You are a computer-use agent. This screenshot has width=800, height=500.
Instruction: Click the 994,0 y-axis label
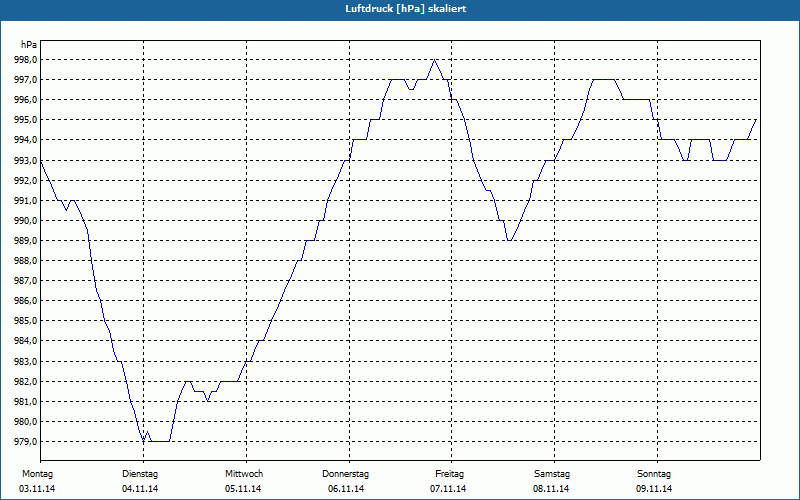pyautogui.click(x=26, y=140)
